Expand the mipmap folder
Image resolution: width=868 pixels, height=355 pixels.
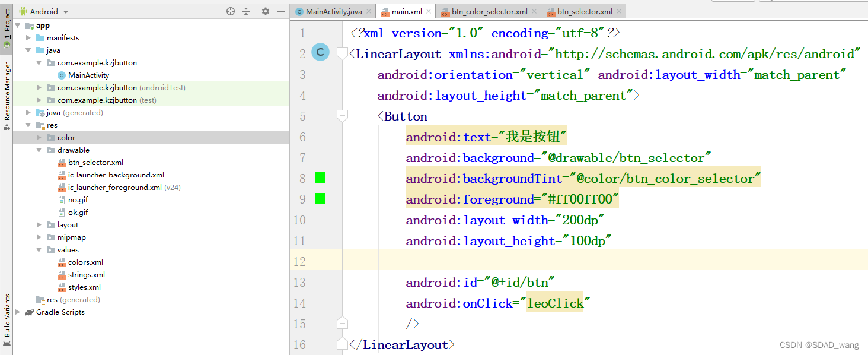pyautogui.click(x=39, y=237)
